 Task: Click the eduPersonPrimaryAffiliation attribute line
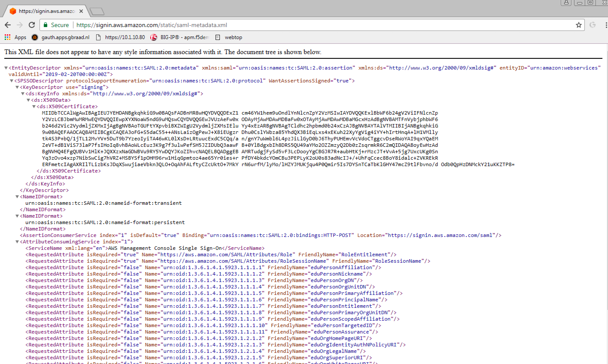pos(214,293)
